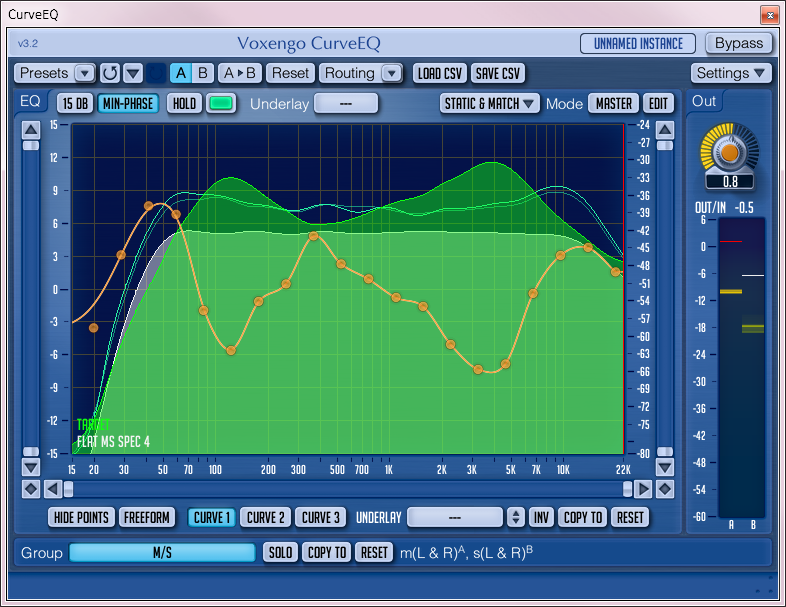Click the EQ point at the 4K dip

pos(478,369)
